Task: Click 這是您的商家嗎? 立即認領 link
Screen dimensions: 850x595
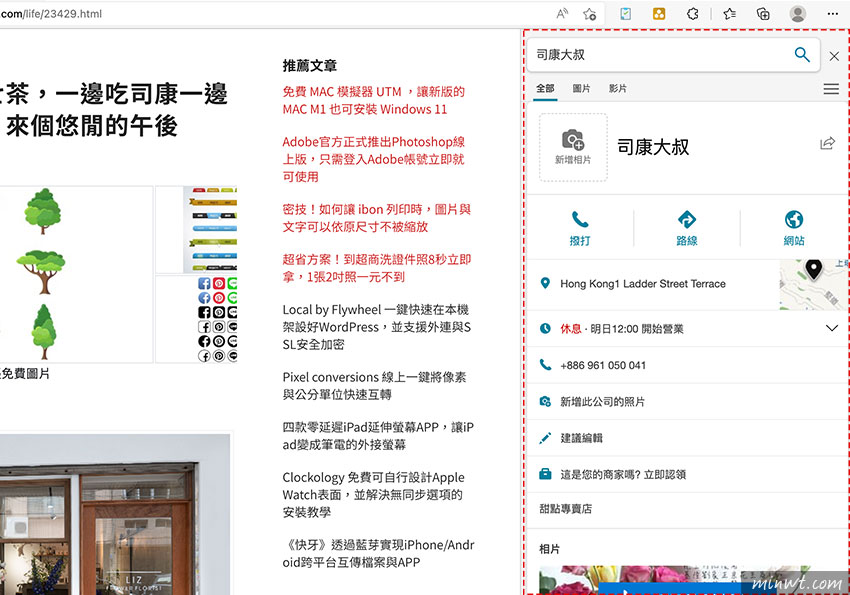Action: pyautogui.click(x=623, y=475)
